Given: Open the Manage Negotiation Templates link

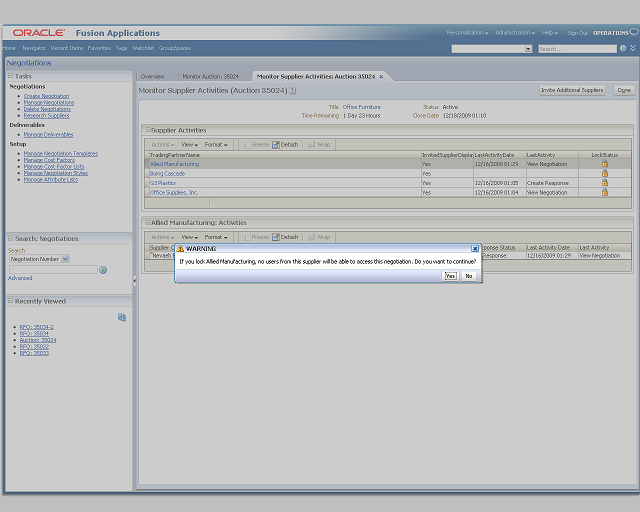Looking at the screenshot, I should coord(61,154).
